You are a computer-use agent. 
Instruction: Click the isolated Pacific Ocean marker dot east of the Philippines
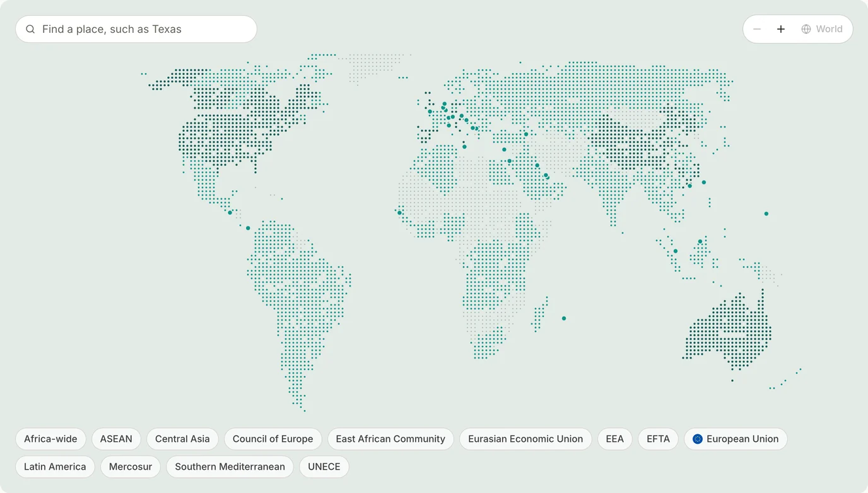(x=766, y=214)
